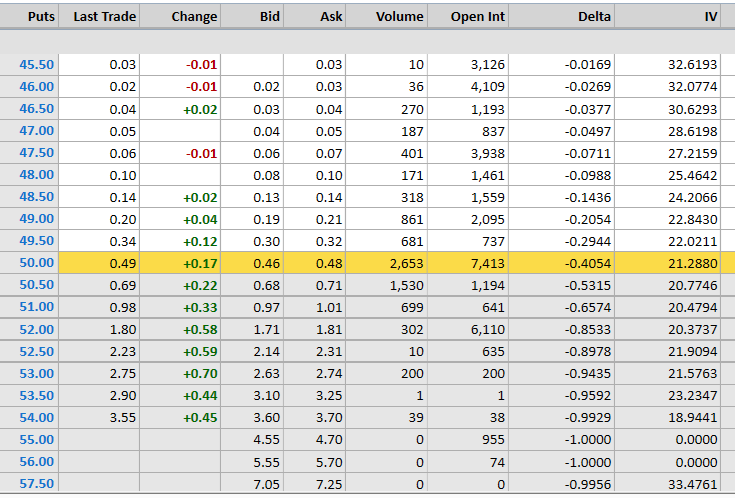Select the 50.50 strike link
Screen dimensions: 735x498
[x=37, y=285]
